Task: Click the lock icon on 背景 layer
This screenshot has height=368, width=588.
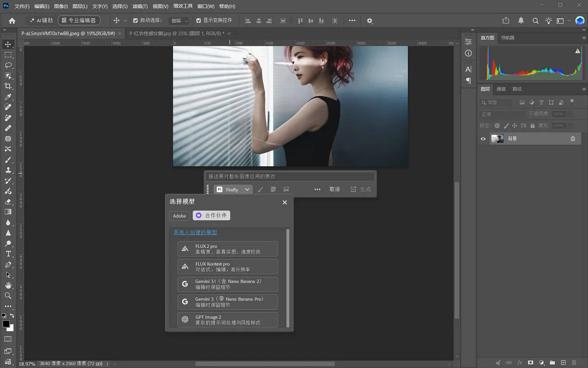Action: [573, 139]
